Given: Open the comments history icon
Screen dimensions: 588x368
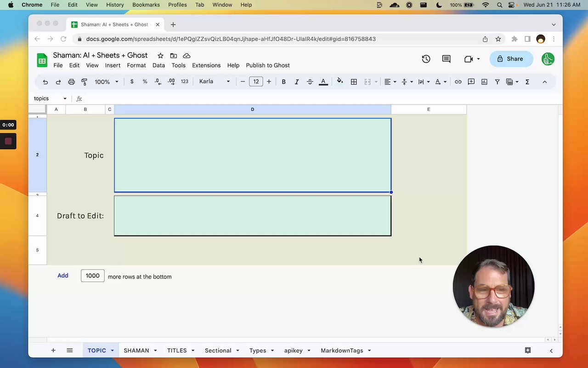Looking at the screenshot, I should (x=446, y=59).
